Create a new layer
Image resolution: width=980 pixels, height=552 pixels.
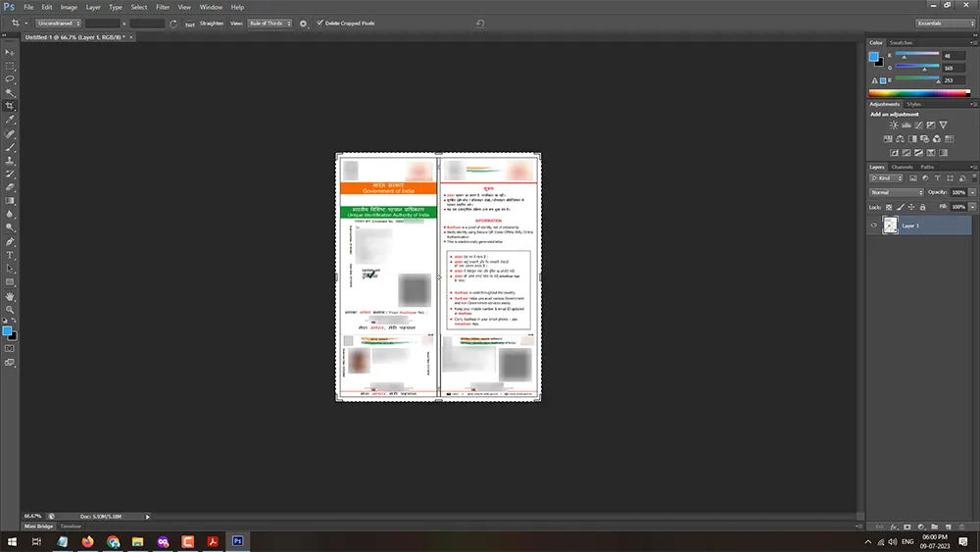point(948,527)
